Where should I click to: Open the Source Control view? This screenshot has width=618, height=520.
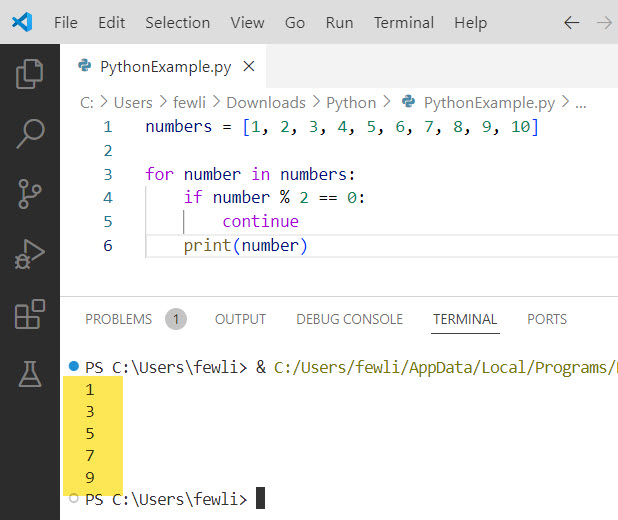point(30,194)
